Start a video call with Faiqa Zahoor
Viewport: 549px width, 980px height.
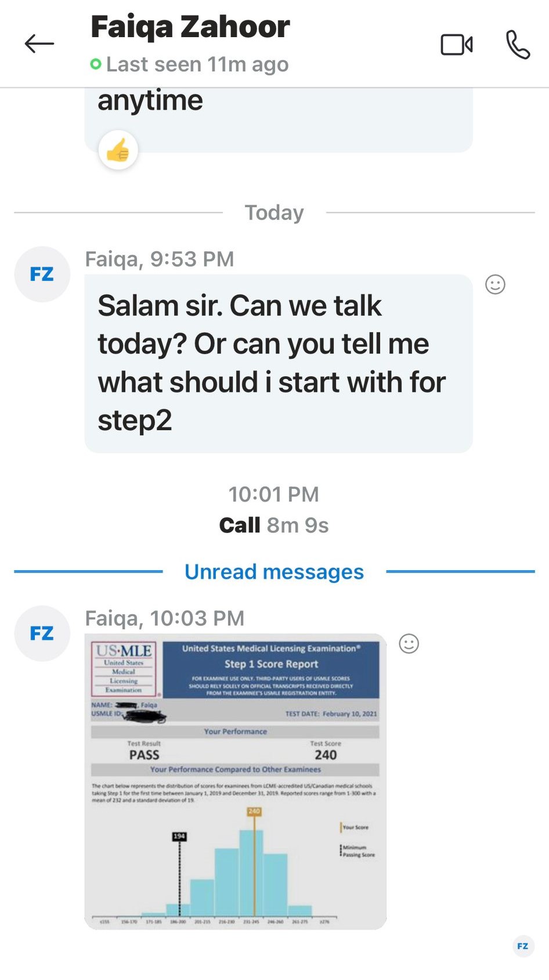coord(457,45)
